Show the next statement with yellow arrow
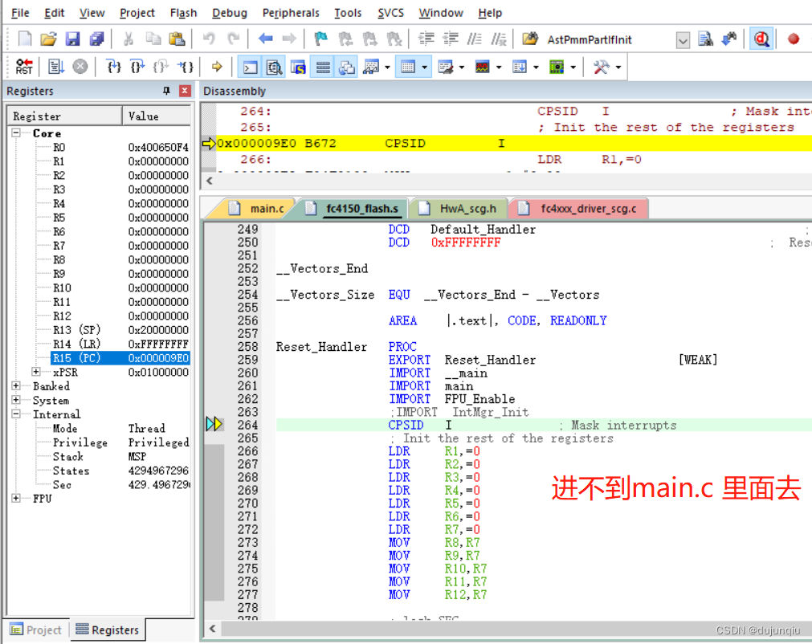The width and height of the screenshot is (812, 644). click(217, 67)
